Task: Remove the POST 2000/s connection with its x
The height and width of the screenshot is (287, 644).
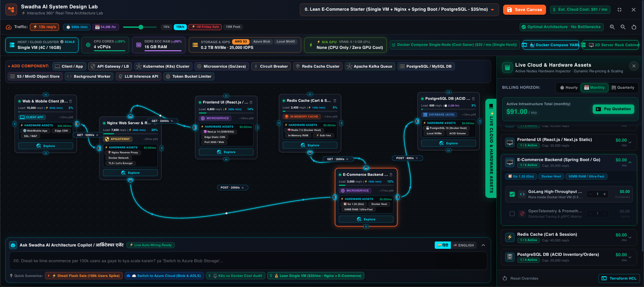Action: click(x=243, y=188)
